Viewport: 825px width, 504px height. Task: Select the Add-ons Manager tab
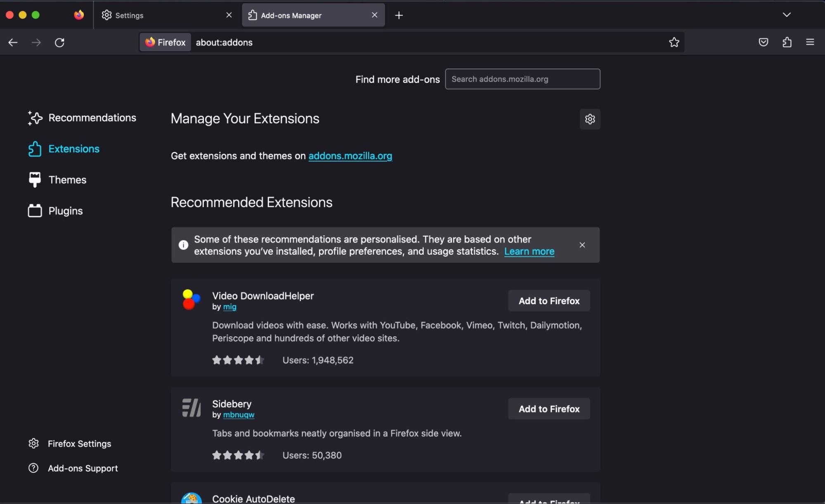[313, 15]
